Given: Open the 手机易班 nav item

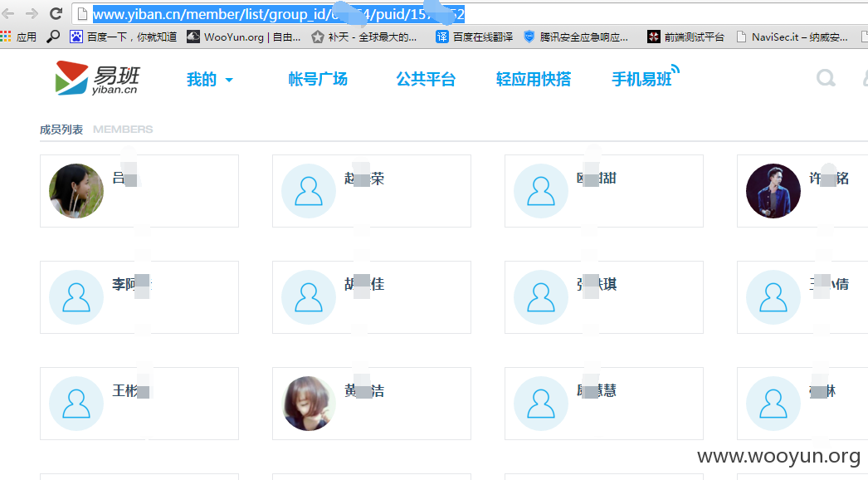Looking at the screenshot, I should coord(645,77).
